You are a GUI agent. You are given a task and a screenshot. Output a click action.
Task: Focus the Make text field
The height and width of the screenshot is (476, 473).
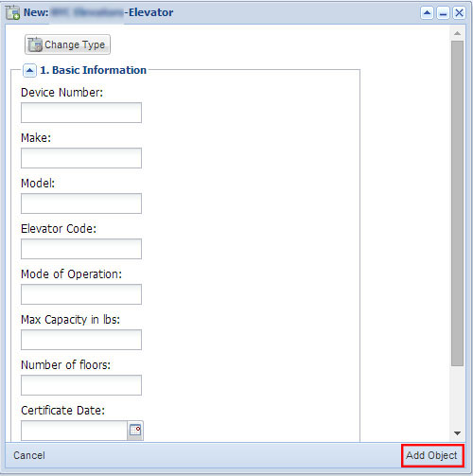coord(81,158)
